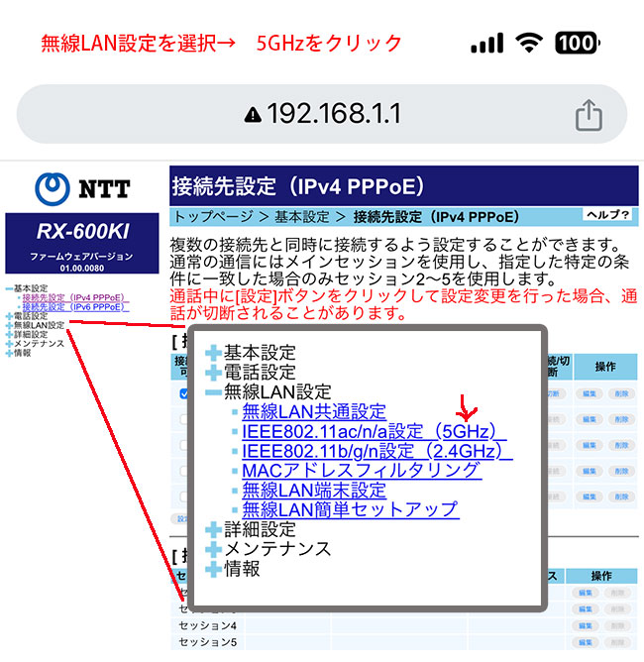Expand 情報 plus icon in enlarged menu
This screenshot has height=662, width=644.
pyautogui.click(x=213, y=569)
